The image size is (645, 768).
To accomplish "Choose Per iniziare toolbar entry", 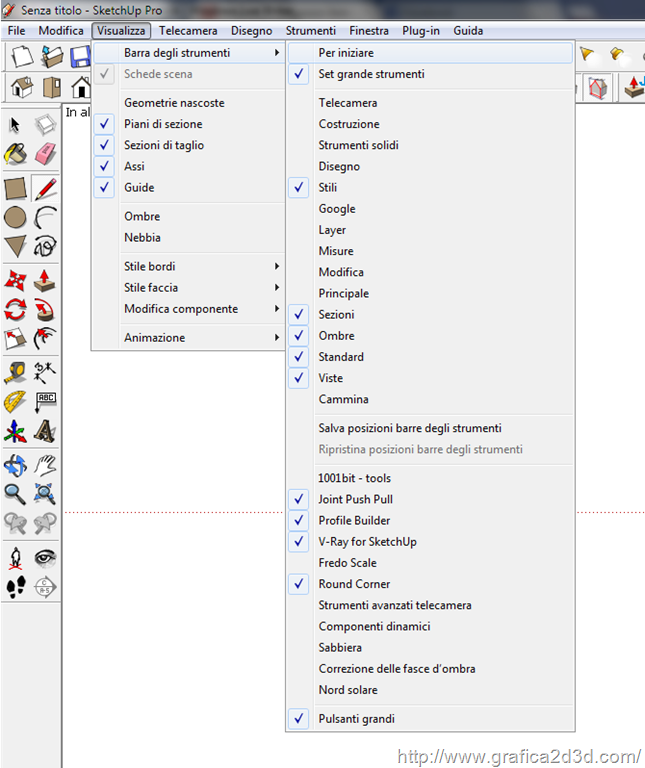I will tap(346, 53).
